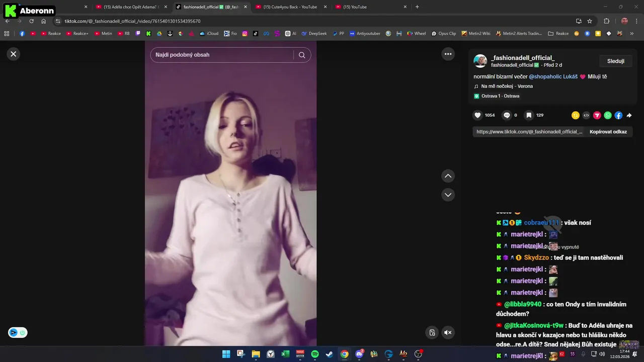Click the search magnifier in Najdi podobný obsah
The image size is (644, 362).
[x=302, y=55]
